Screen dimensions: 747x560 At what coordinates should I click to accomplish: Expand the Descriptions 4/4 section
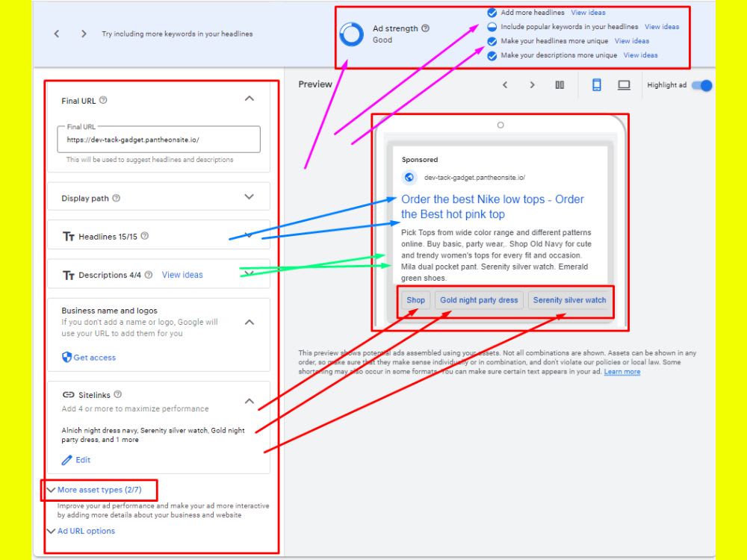tap(249, 273)
